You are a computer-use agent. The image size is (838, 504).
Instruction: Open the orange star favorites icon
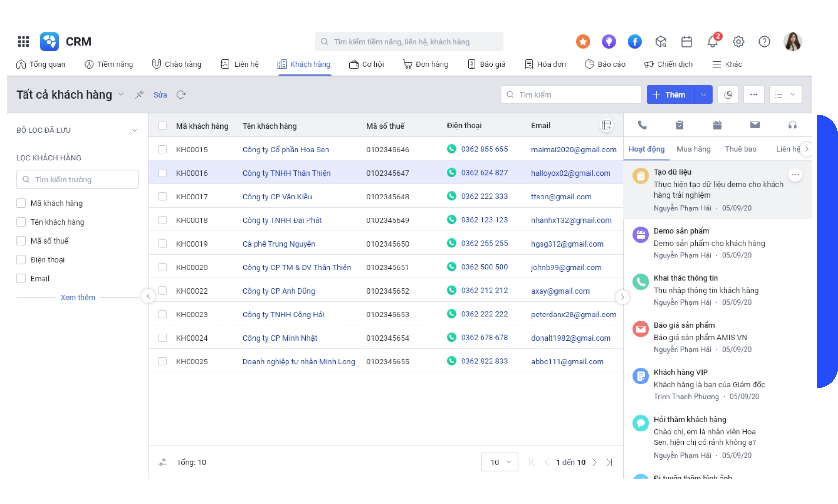point(583,42)
